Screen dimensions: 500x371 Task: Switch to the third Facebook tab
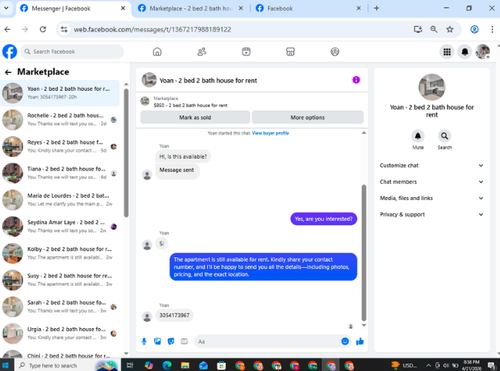click(x=308, y=8)
